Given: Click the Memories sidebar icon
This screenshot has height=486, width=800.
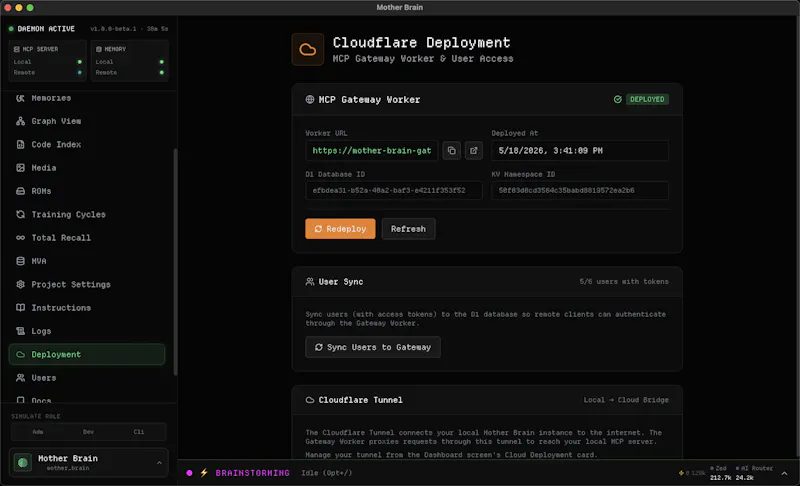Looking at the screenshot, I should [20, 98].
